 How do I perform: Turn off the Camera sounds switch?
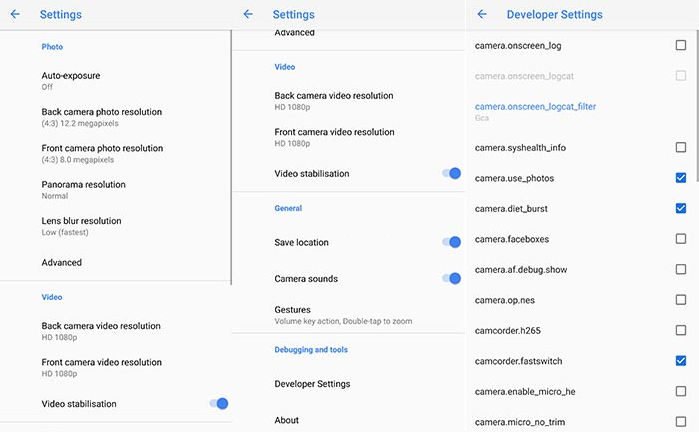pos(451,279)
